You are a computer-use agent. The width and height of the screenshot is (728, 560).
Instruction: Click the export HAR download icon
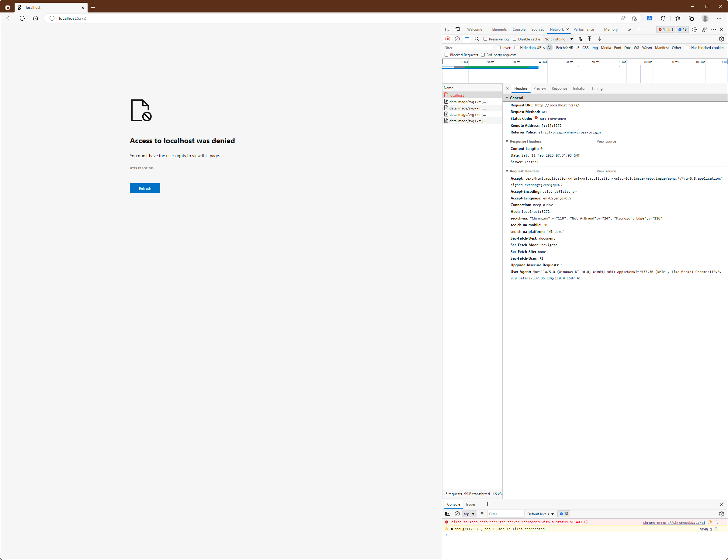tap(599, 39)
